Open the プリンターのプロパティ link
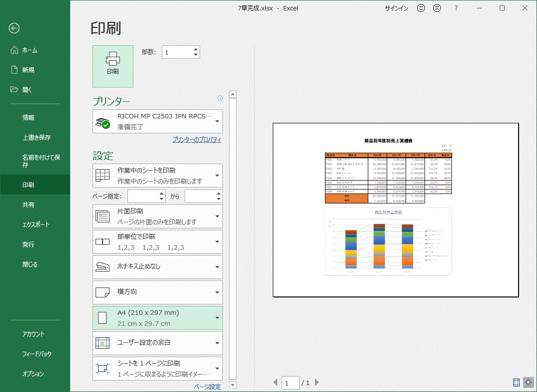Screen dimensions: 537x392 pos(197,140)
